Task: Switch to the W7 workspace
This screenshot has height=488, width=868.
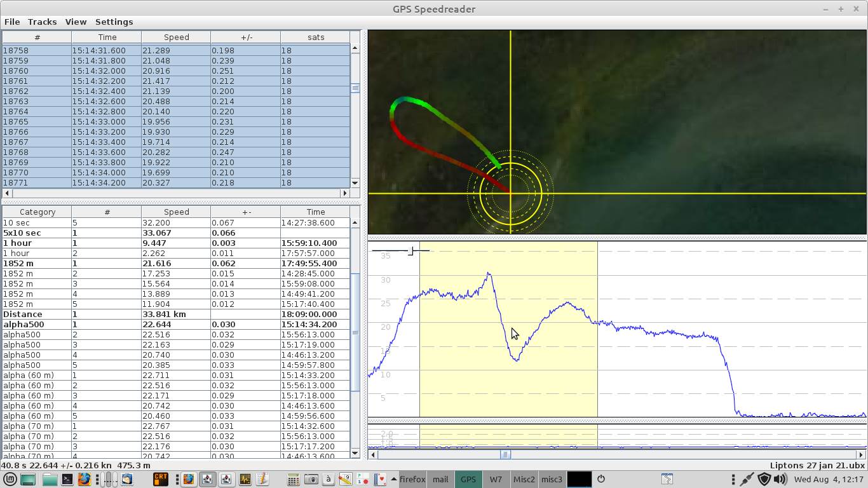Action: coord(496,480)
